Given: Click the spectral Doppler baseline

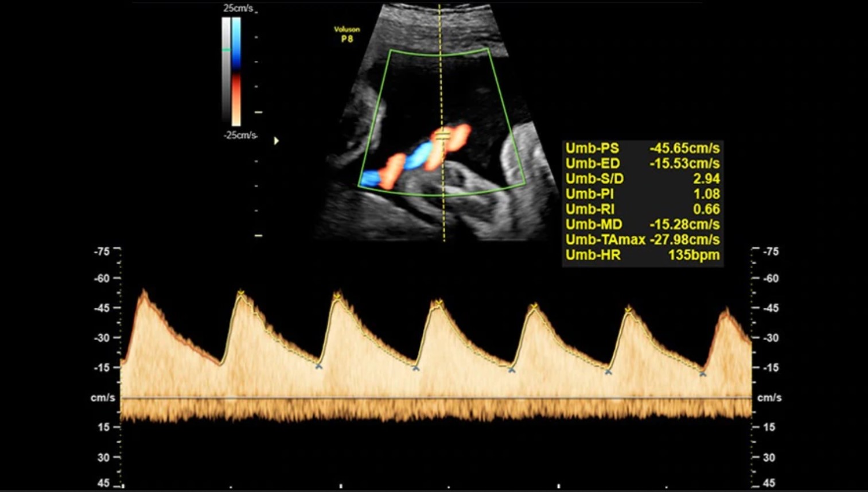Looking at the screenshot, I should tap(436, 398).
